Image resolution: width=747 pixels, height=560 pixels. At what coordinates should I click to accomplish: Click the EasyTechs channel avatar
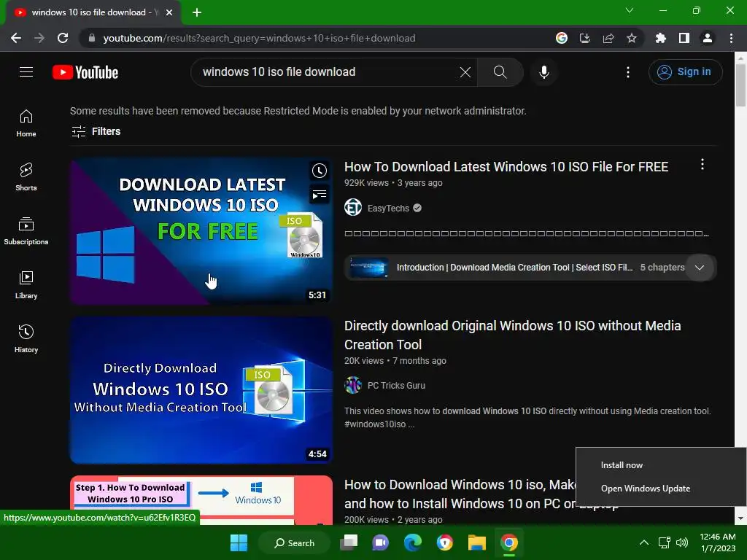click(353, 208)
